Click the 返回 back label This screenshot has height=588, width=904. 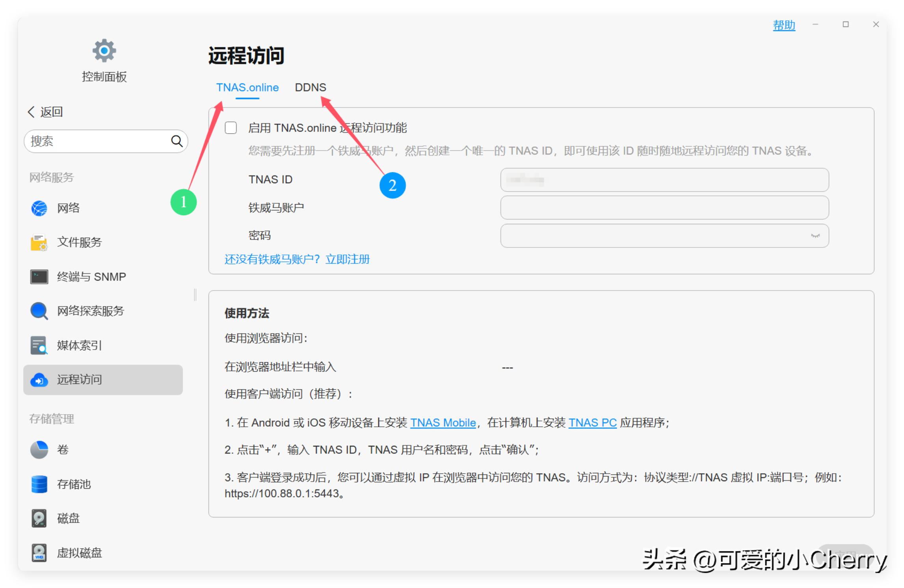click(52, 112)
